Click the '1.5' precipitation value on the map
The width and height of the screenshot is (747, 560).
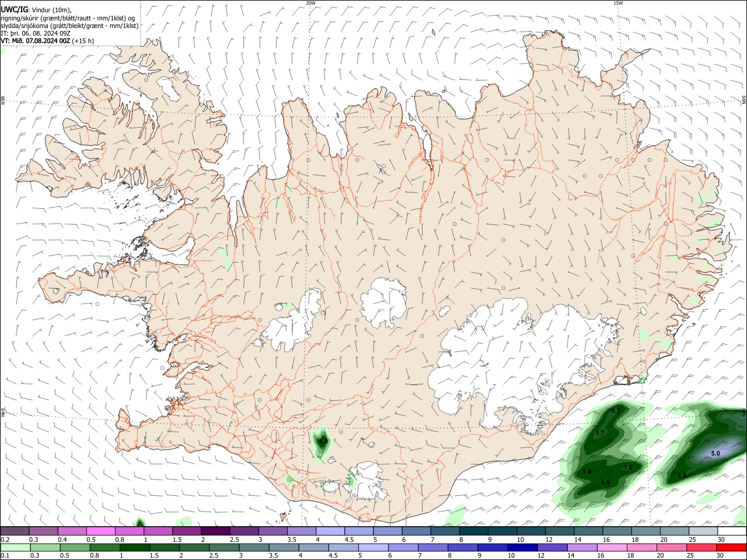click(605, 483)
